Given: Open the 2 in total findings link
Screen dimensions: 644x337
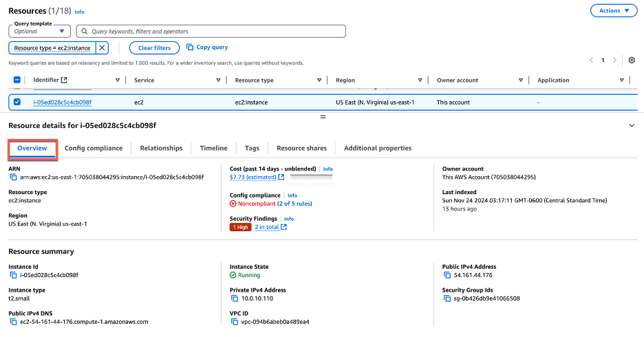Looking at the screenshot, I should click(x=266, y=227).
